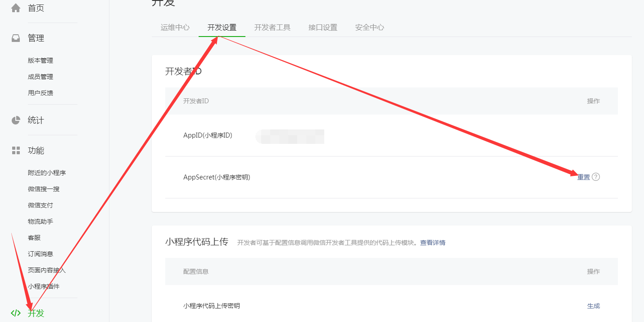644x322 pixels.
Task: Click the pie chart icon beside 统计
Action: pyautogui.click(x=16, y=120)
